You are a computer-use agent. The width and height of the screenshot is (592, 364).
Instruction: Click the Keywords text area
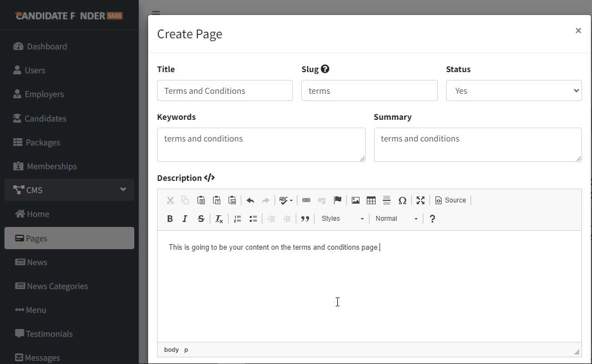point(261,145)
